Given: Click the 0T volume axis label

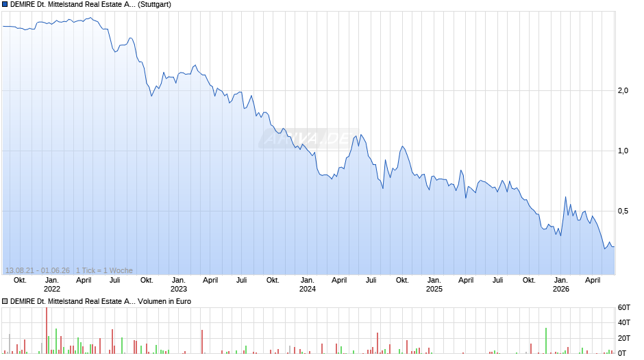Looking at the screenshot, I should pyautogui.click(x=622, y=353).
